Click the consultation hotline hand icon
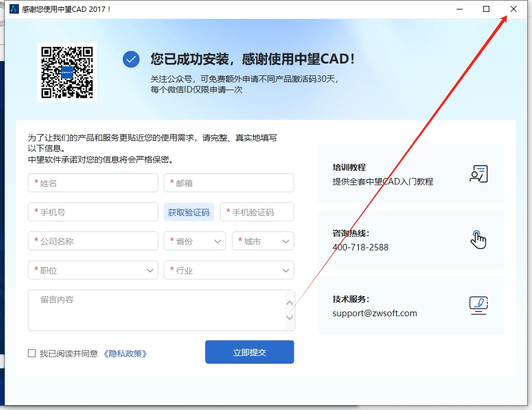532x410 pixels. pos(478,239)
